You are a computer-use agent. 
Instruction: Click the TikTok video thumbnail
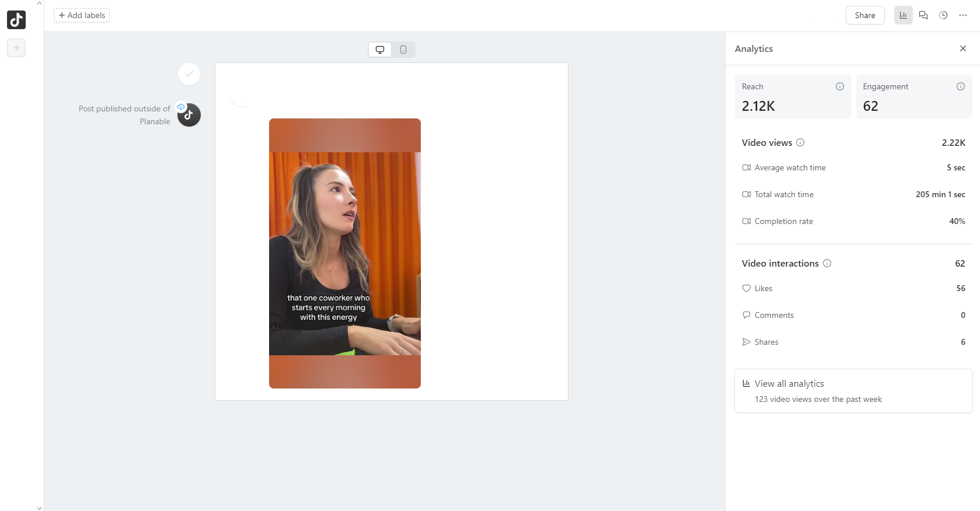[344, 253]
